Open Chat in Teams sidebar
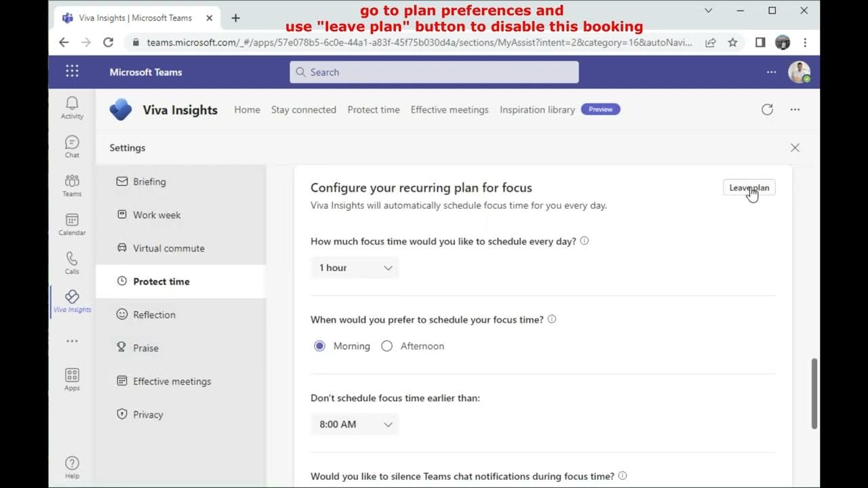The height and width of the screenshot is (488, 868). 72,146
